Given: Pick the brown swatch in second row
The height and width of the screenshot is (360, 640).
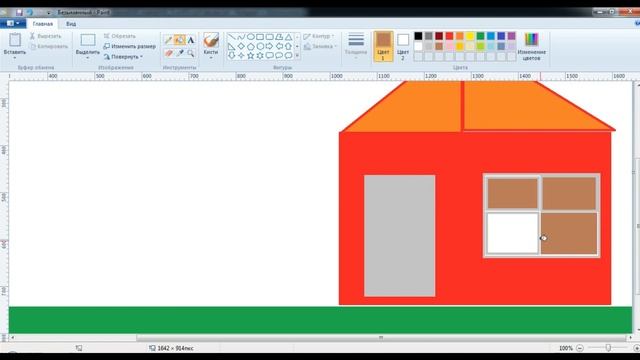Looking at the screenshot, I should click(x=439, y=46).
